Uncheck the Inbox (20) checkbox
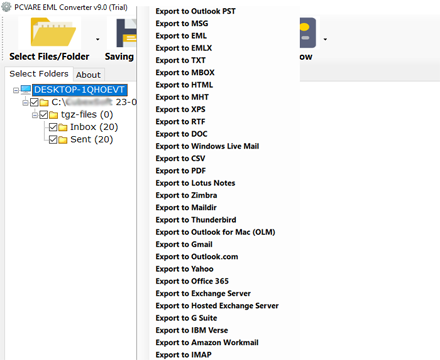Screen dimensions: 440x360 click(53, 127)
